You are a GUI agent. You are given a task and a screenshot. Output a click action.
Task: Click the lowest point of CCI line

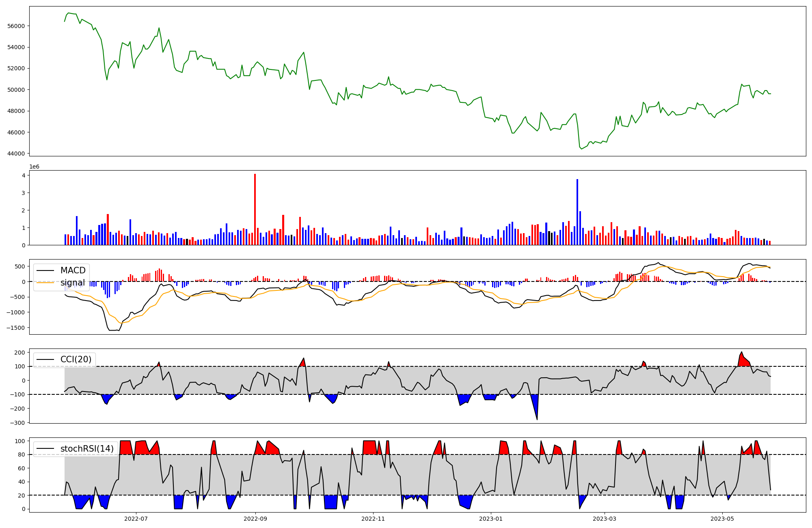[x=537, y=420]
